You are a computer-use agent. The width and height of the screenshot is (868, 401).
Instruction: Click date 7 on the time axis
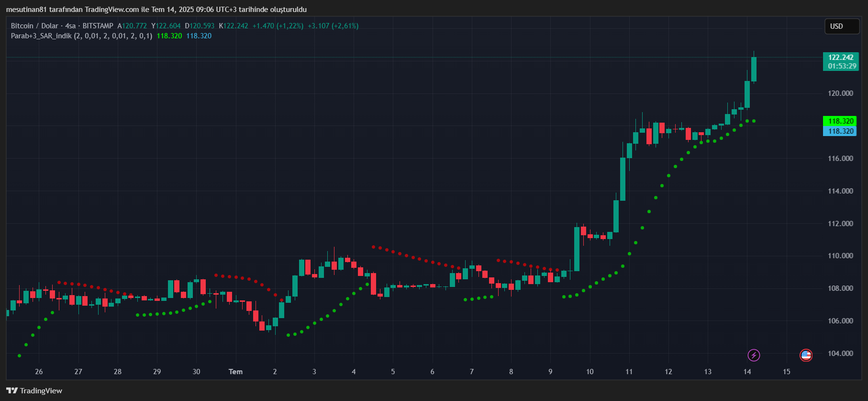(x=472, y=372)
